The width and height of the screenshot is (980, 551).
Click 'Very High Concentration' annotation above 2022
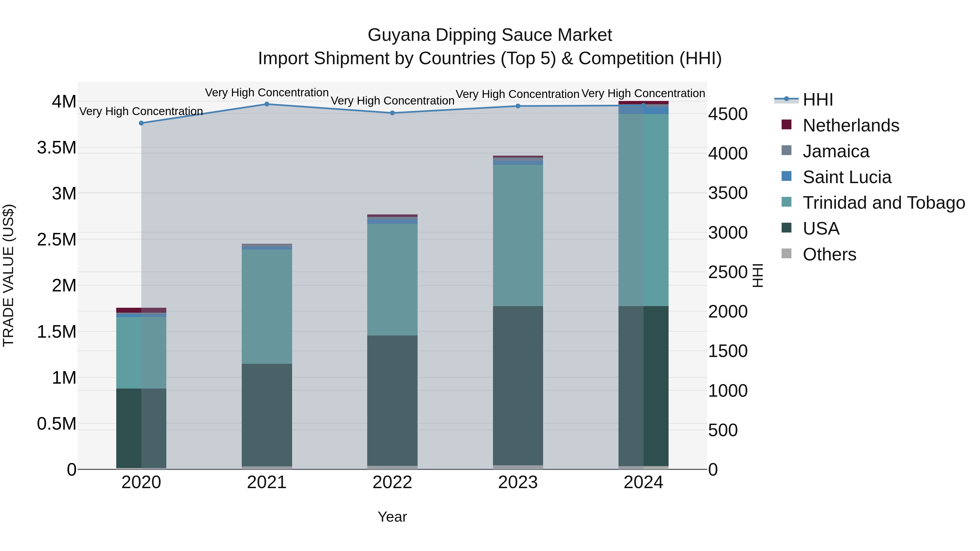pyautogui.click(x=392, y=100)
